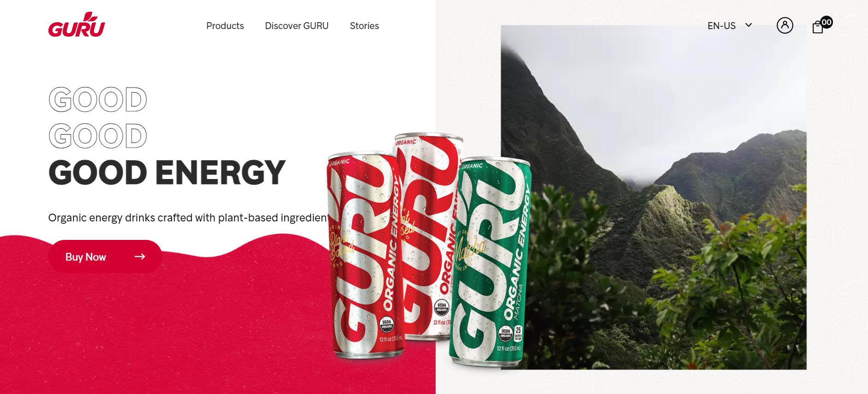Open the shopping bag cart icon
Screen dimensions: 868x394
pyautogui.click(x=818, y=27)
